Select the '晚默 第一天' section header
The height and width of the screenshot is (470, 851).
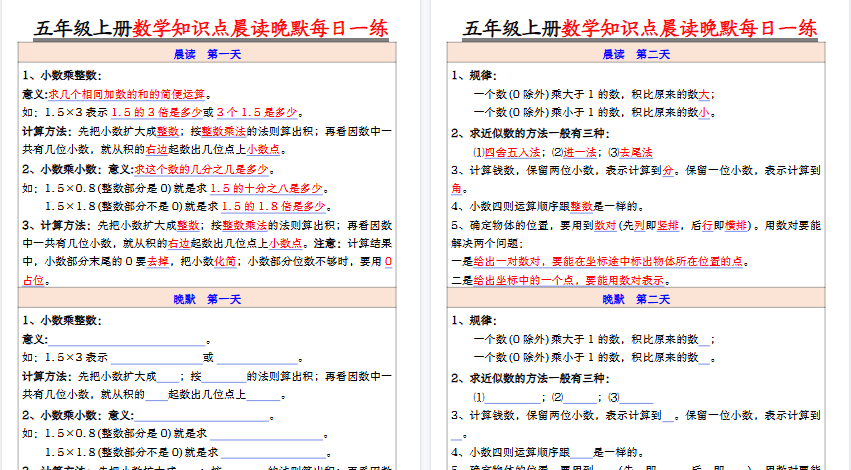pyautogui.click(x=207, y=299)
